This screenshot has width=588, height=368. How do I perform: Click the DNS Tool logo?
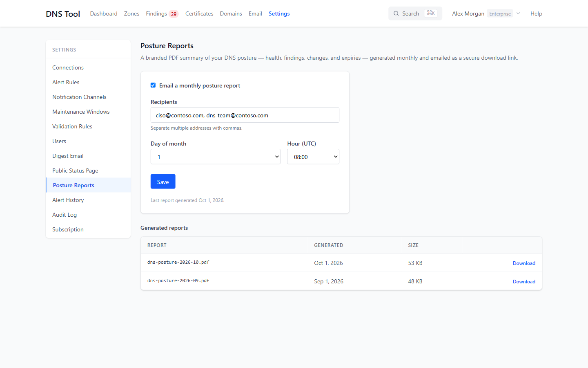pyautogui.click(x=63, y=13)
